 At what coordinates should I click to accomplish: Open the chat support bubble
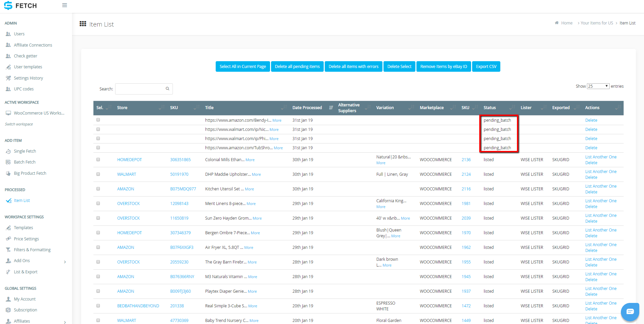tap(630, 311)
